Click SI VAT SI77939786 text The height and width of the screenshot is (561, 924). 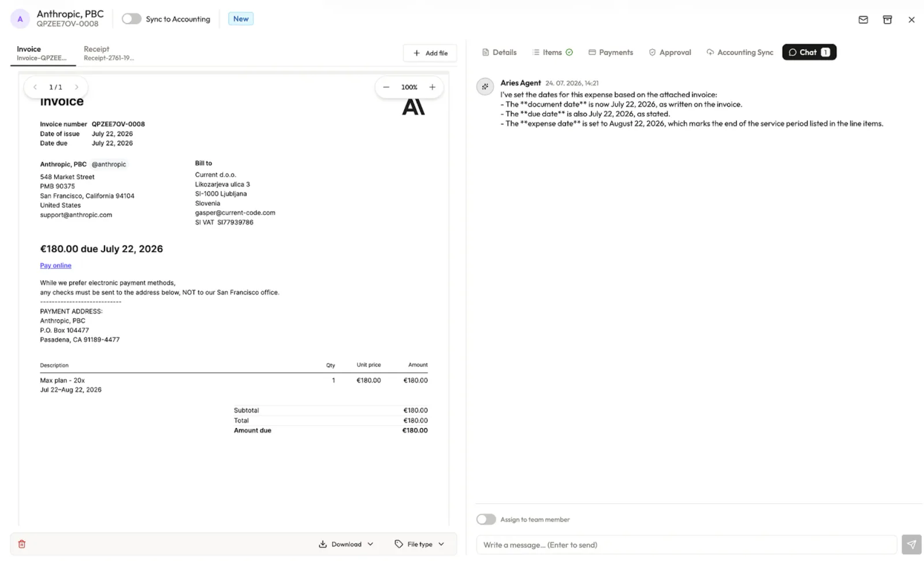pos(224,222)
